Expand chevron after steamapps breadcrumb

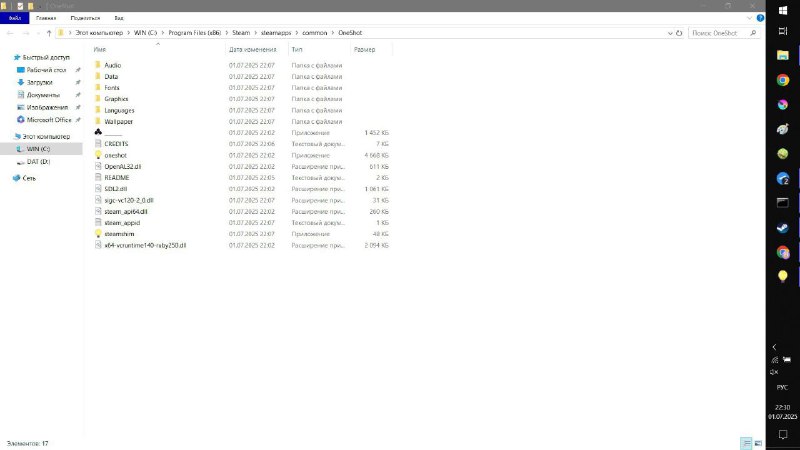pos(296,33)
